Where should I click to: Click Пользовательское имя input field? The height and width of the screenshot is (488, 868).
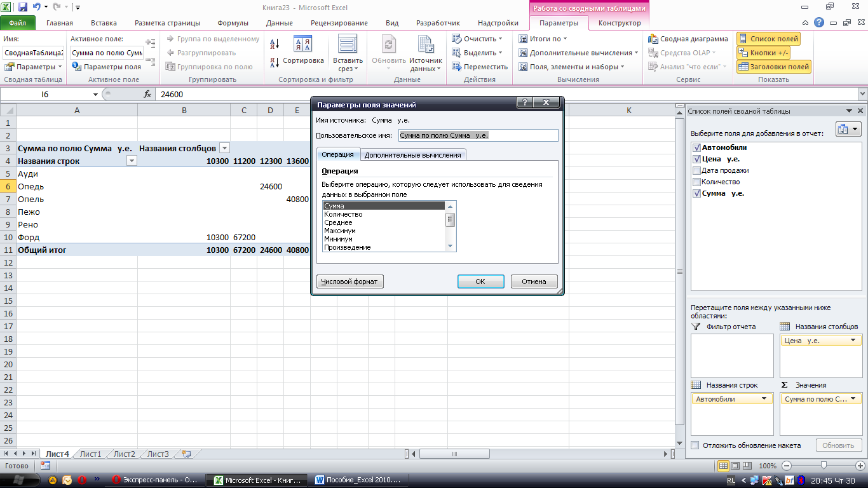478,135
